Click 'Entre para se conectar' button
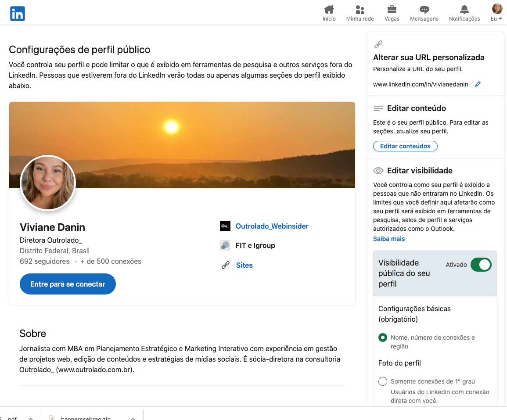 pyautogui.click(x=68, y=284)
